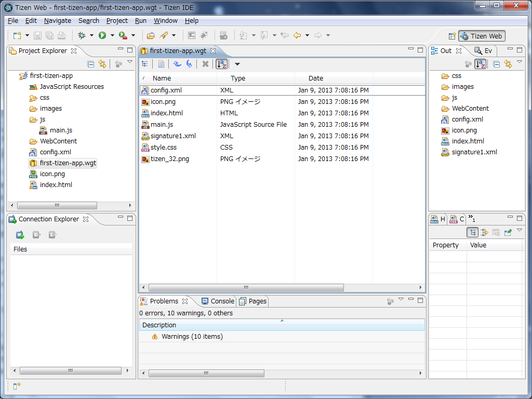Click the document page icon in wgt editor toolbar

pos(161,64)
